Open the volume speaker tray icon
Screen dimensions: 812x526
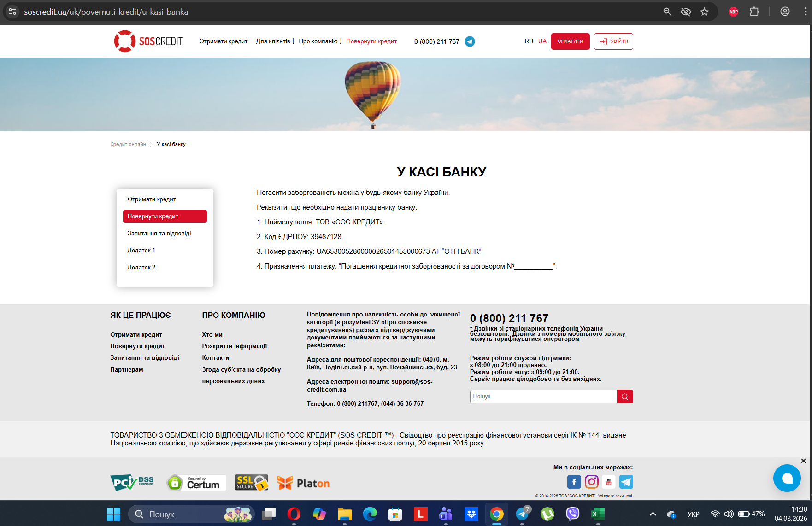click(729, 514)
